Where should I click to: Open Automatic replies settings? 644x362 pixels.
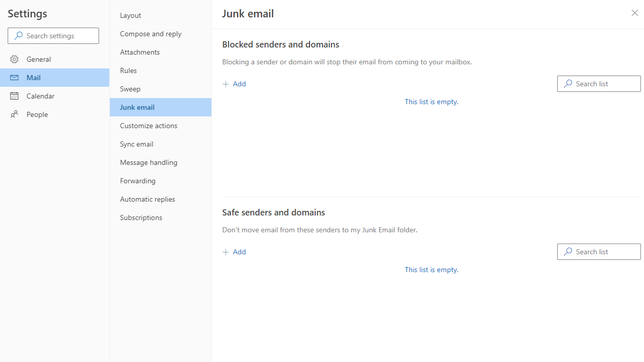tap(160, 199)
